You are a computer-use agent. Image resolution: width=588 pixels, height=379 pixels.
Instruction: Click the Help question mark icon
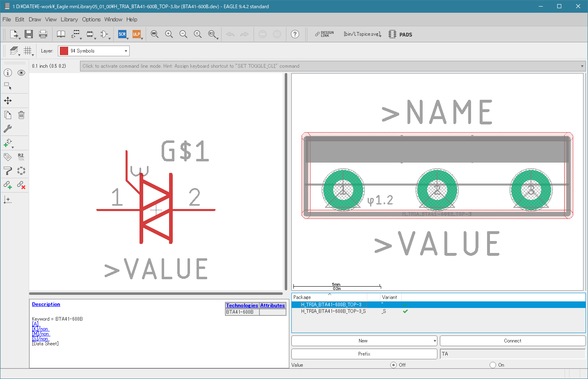click(x=295, y=34)
